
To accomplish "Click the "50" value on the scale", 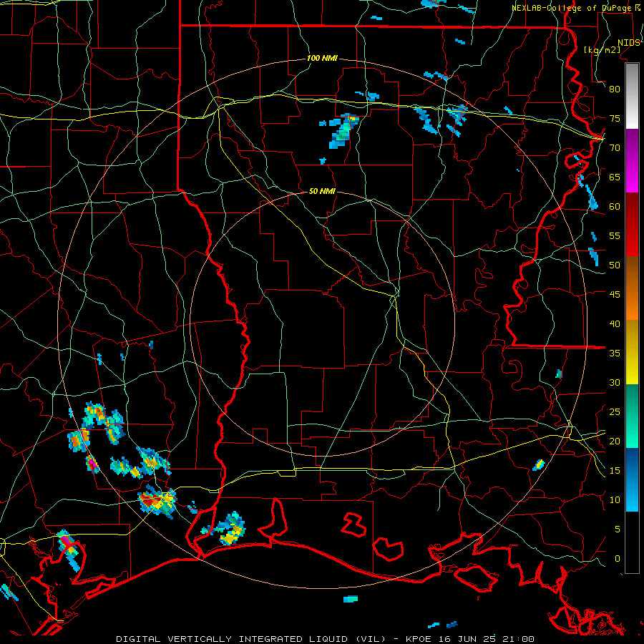I will tap(615, 265).
